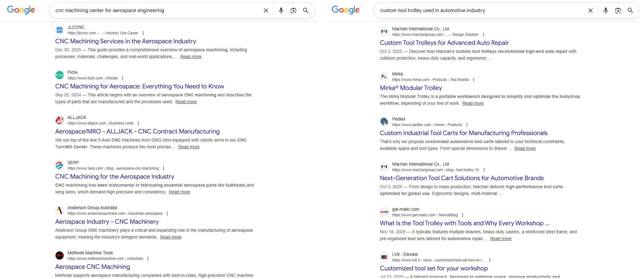The width and height of the screenshot is (644, 279).
Task: Click Read more under ALLJACK result
Action: click(189, 147)
